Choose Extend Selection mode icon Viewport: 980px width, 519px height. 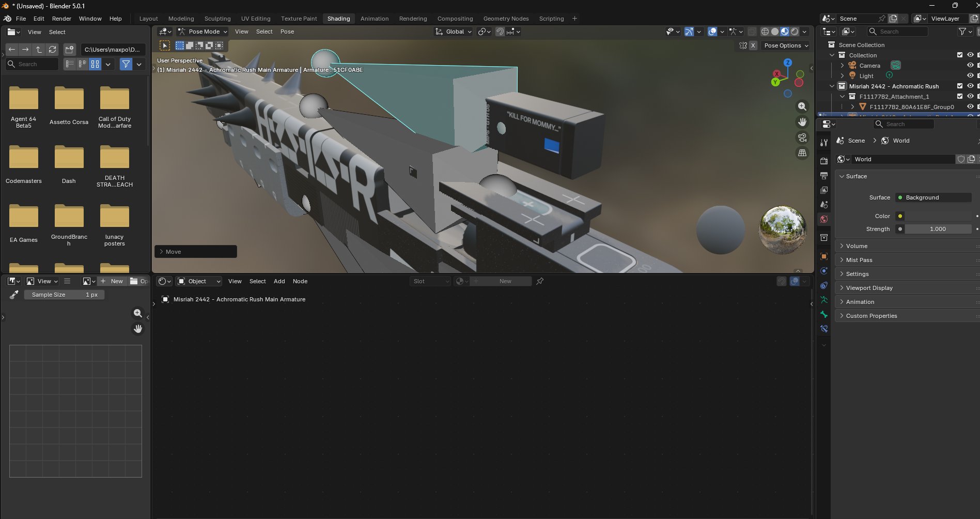(x=190, y=45)
